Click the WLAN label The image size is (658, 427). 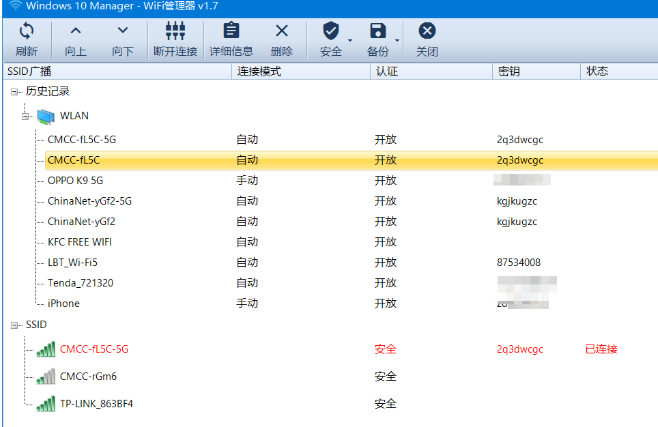pyautogui.click(x=74, y=116)
